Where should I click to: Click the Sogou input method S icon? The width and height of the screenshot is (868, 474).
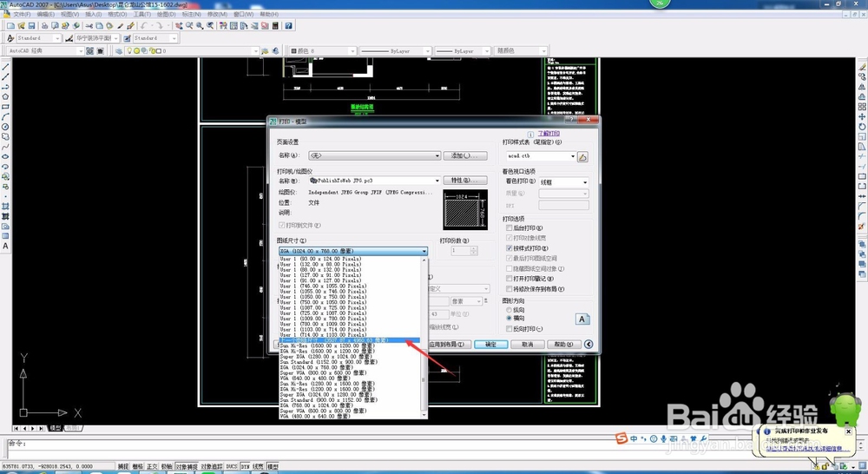coord(621,438)
